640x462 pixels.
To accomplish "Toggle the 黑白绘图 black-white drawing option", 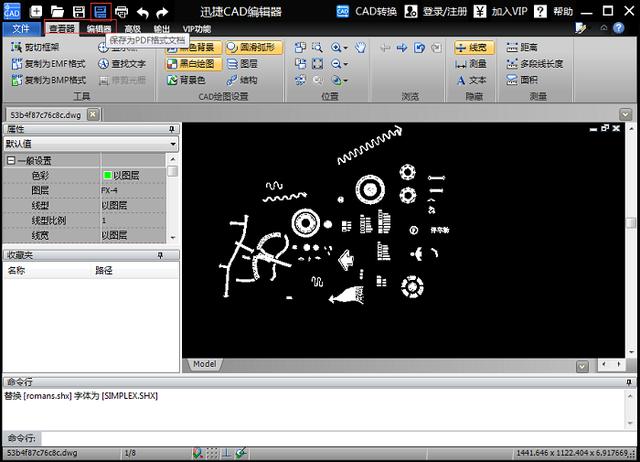I will [193, 64].
